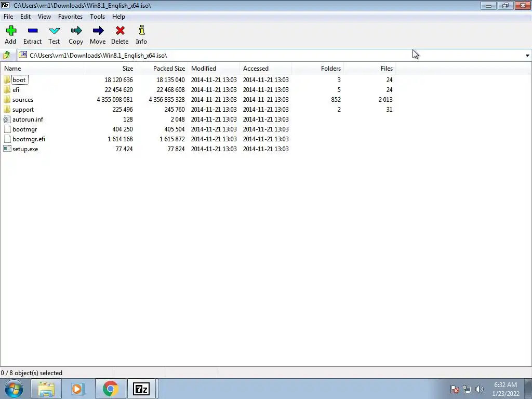The image size is (532, 399).
Task: Minimize the 7-Zip window
Action: pos(488,5)
